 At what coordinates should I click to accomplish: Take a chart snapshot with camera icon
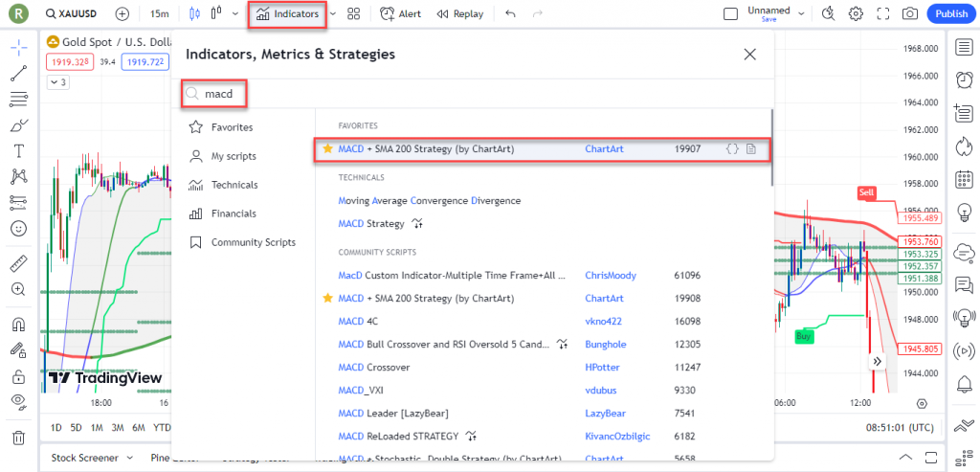coord(910,13)
